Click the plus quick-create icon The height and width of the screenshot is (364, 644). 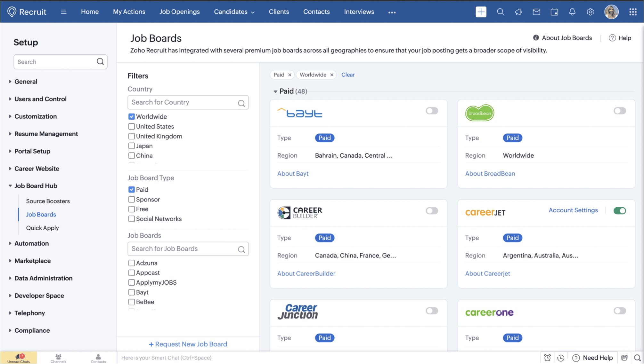click(481, 12)
